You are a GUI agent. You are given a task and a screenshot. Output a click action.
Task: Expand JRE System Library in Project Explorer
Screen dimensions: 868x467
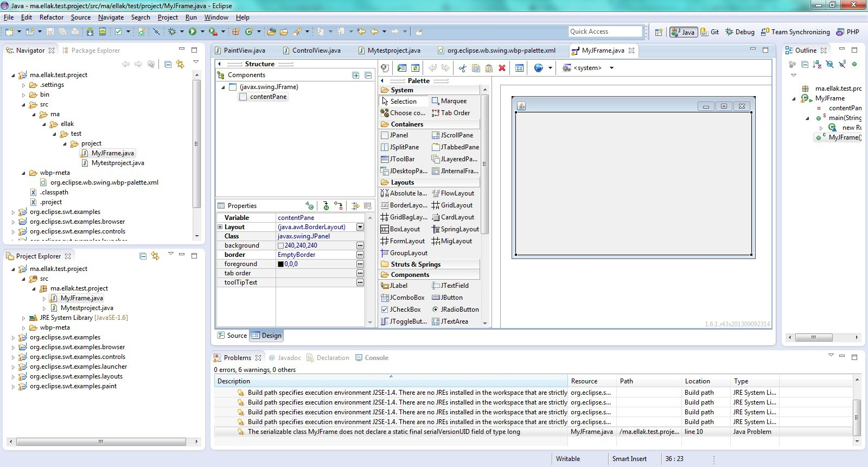pyautogui.click(x=23, y=318)
